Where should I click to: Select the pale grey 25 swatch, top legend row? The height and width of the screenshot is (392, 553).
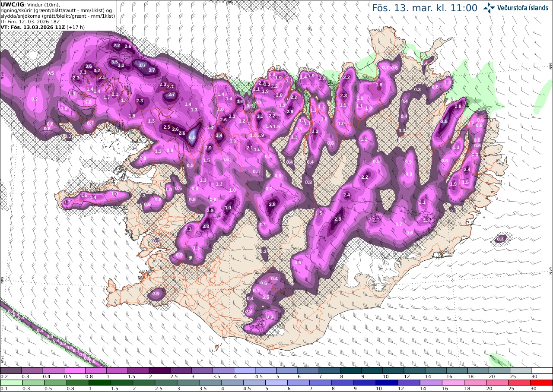click(x=521, y=370)
